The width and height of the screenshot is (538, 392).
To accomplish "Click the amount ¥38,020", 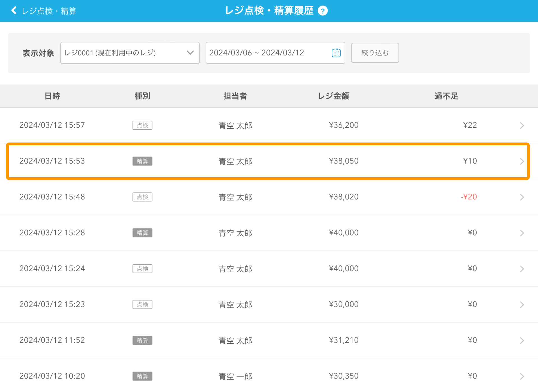I will coord(344,197).
